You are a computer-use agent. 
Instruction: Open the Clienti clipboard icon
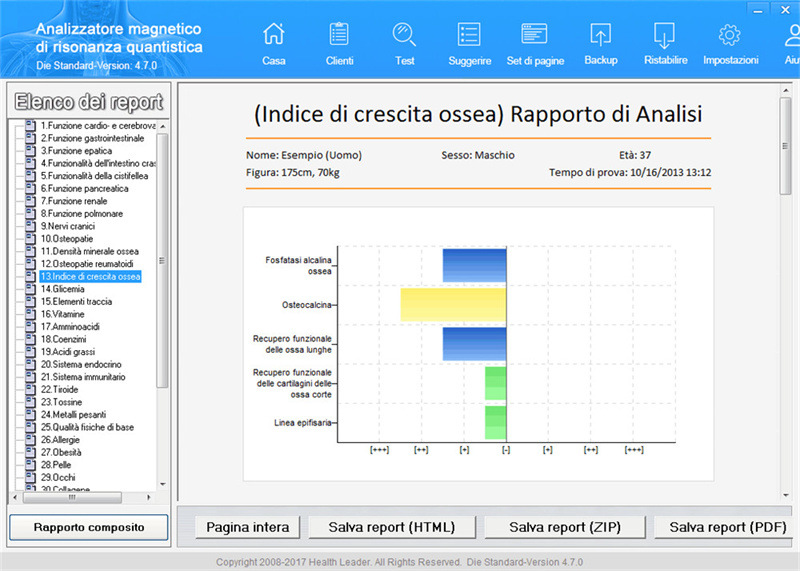tap(339, 42)
